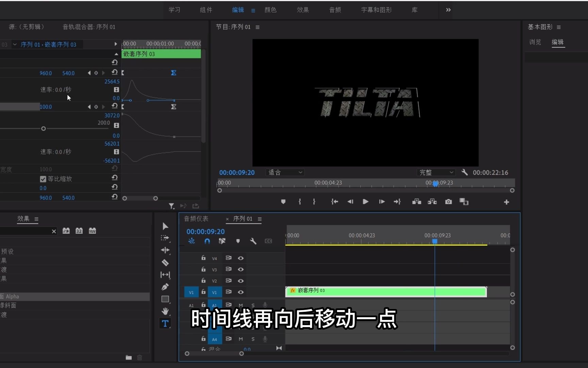
Task: Select the Ripple Edit tool
Action: click(165, 250)
